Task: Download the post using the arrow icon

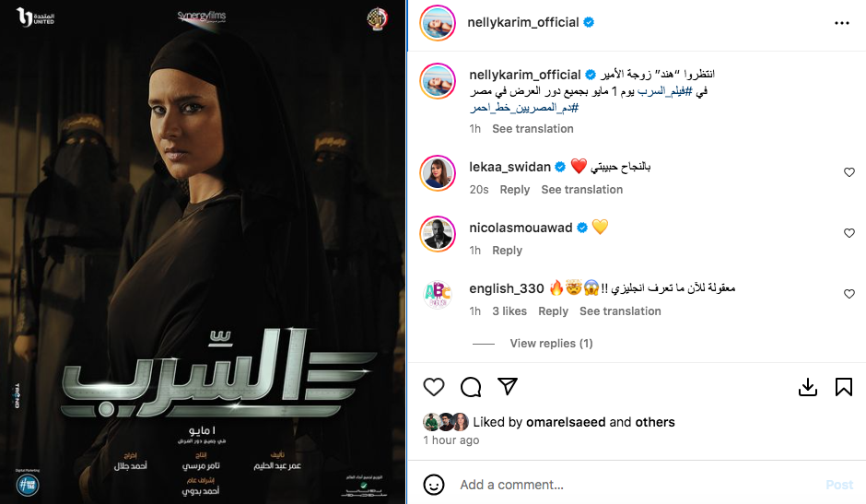Action: click(x=807, y=387)
